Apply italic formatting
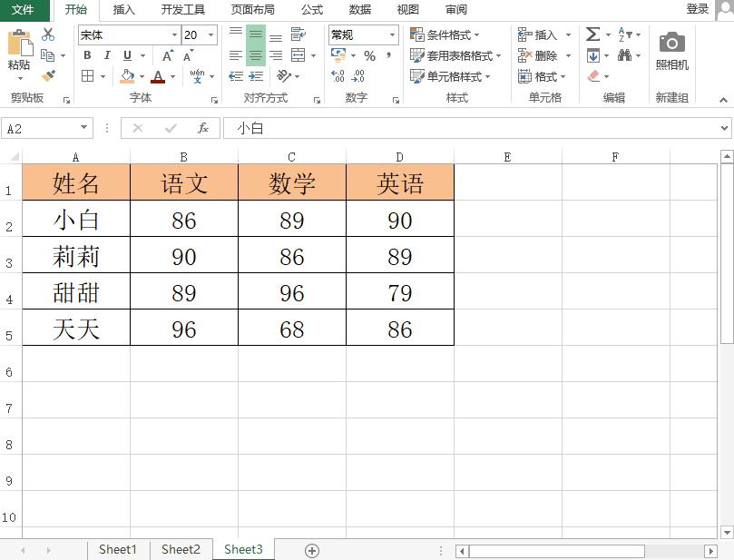This screenshot has width=734, height=560. 107,54
